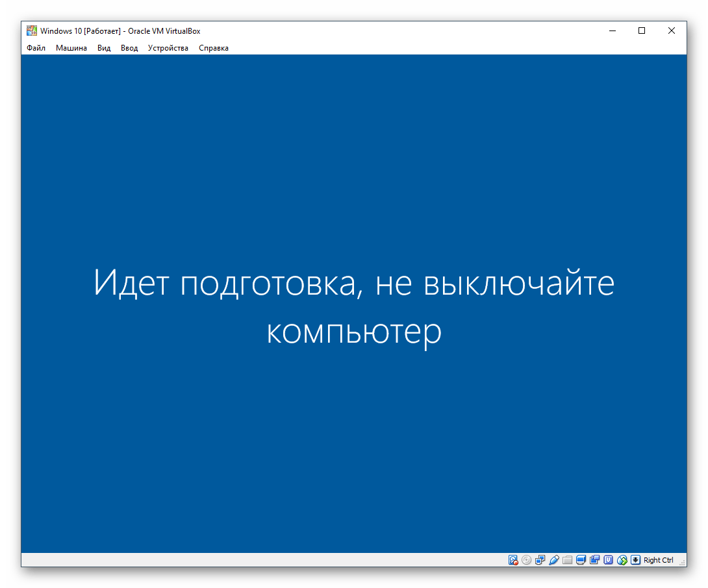
Task: Open the Файл menu
Action: 36,48
